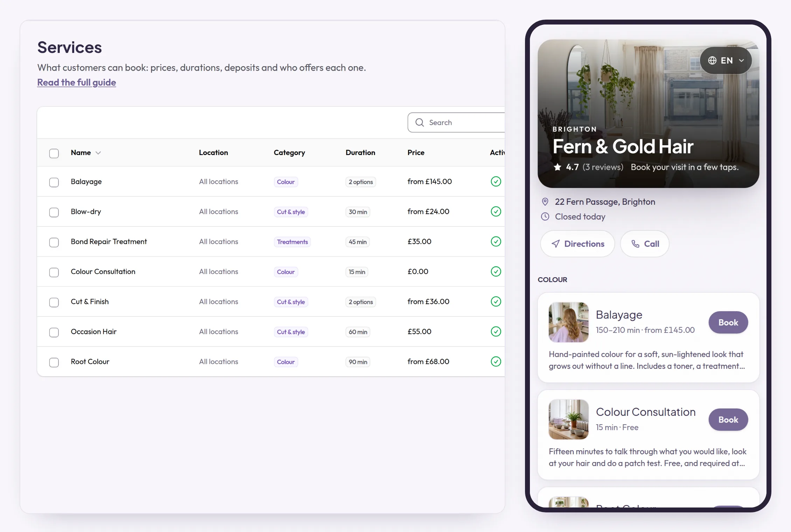Click Bond Repair Treatment active checkmark icon

(x=496, y=241)
